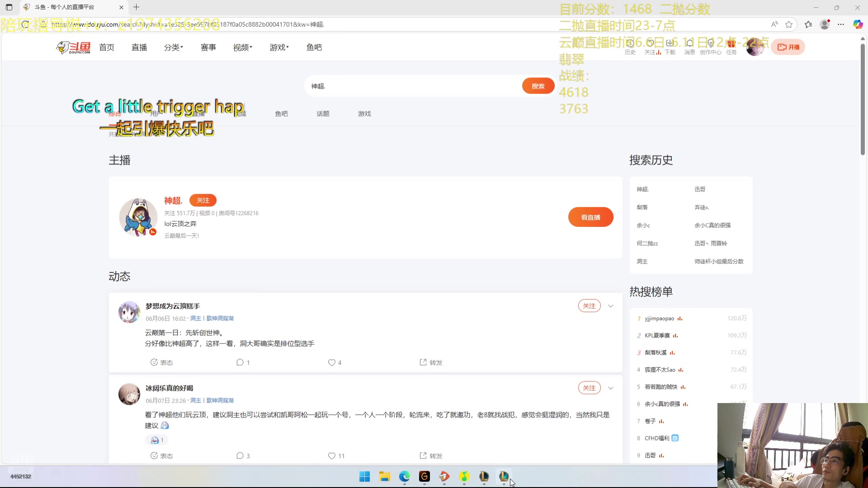Viewport: 868px width, 488px height.
Task: Open avatar of 冰阔乐真的好喝
Action: click(x=129, y=394)
